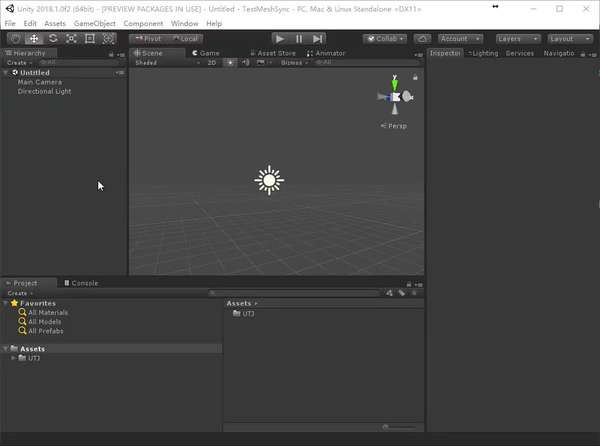Open Untitled scene options menu
Viewport: 600px width, 446px height.
coord(120,73)
